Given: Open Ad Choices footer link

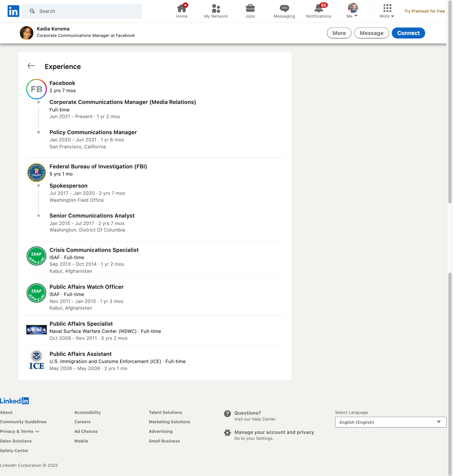Looking at the screenshot, I should tap(86, 431).
